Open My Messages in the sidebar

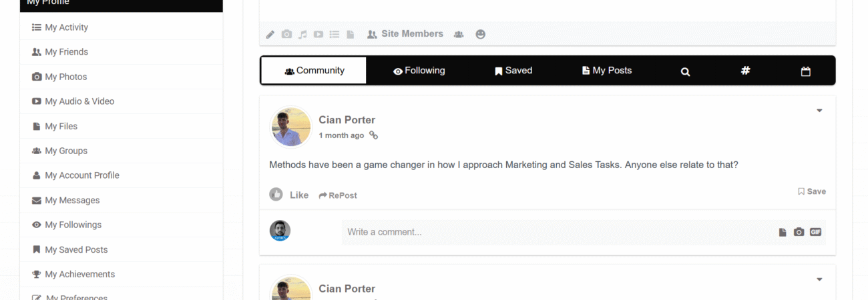(x=72, y=200)
